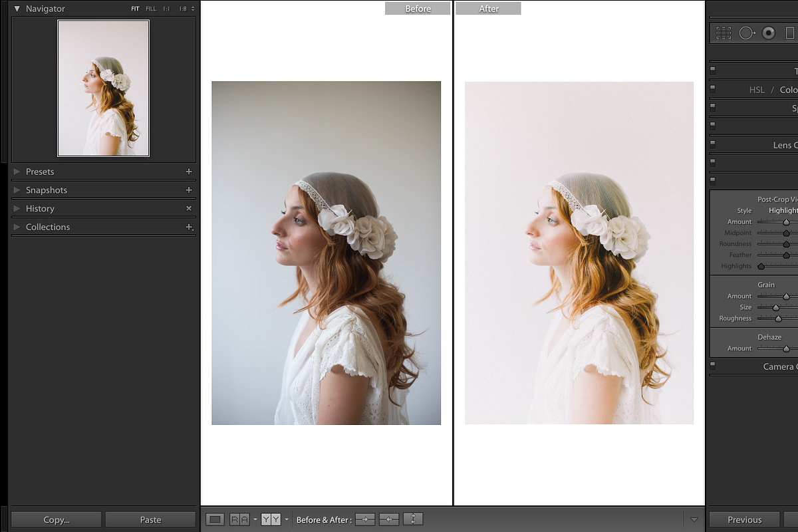The height and width of the screenshot is (532, 798).
Task: Click the Copy... button
Action: 57,519
